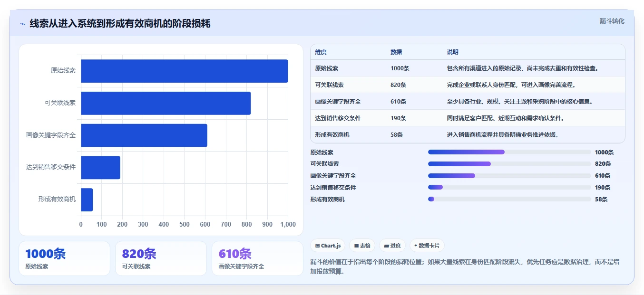Click the 可关联线索 progress bar
644x295 pixels.
pyautogui.click(x=509, y=164)
